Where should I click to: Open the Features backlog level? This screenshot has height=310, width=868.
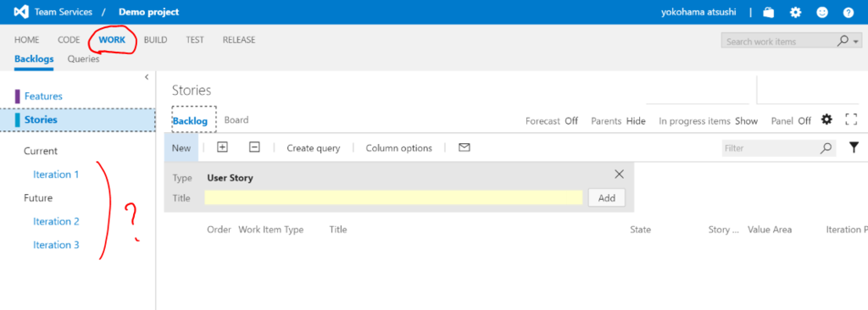(43, 97)
